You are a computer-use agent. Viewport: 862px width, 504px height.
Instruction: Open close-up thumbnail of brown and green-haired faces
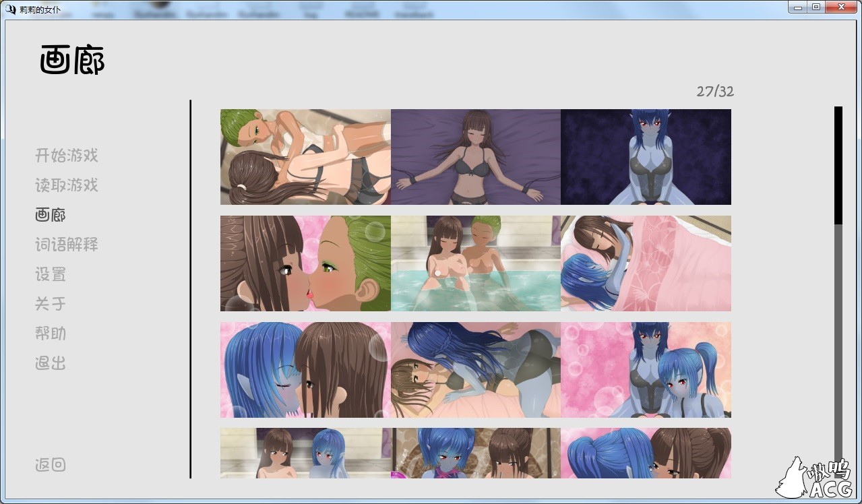[305, 263]
